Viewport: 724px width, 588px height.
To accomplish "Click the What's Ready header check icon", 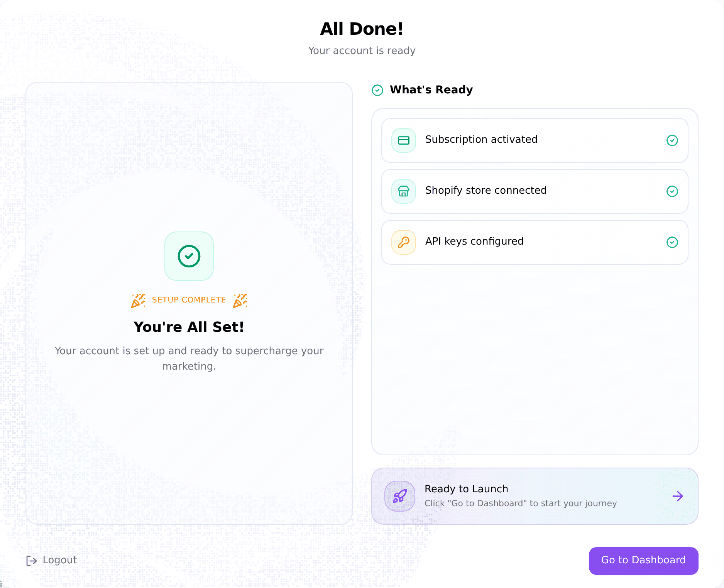I will pyautogui.click(x=377, y=90).
